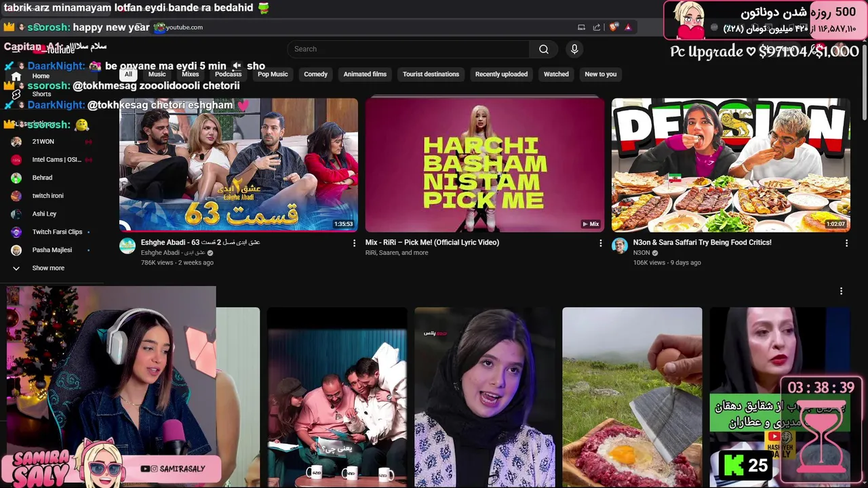Image resolution: width=868 pixels, height=488 pixels.
Task: Open the Eshghe Abadi - 63 video title
Action: 200,243
